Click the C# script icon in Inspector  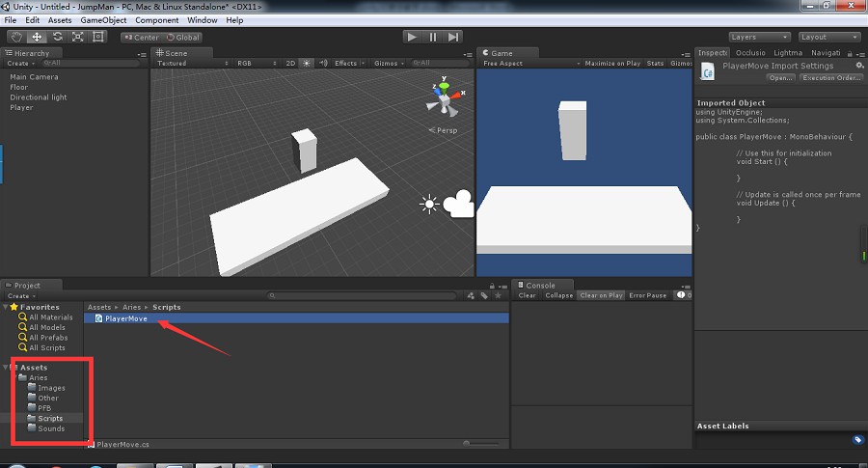(x=708, y=72)
